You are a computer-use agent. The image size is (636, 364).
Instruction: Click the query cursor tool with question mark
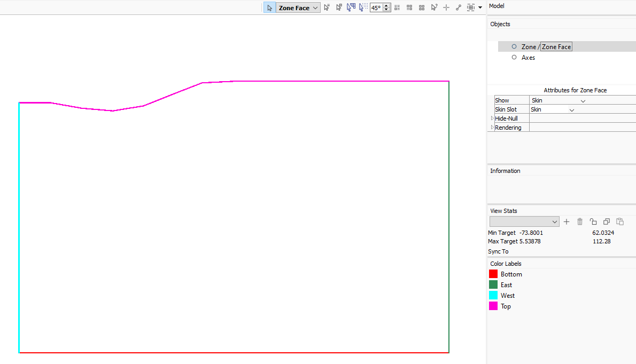(x=435, y=7)
